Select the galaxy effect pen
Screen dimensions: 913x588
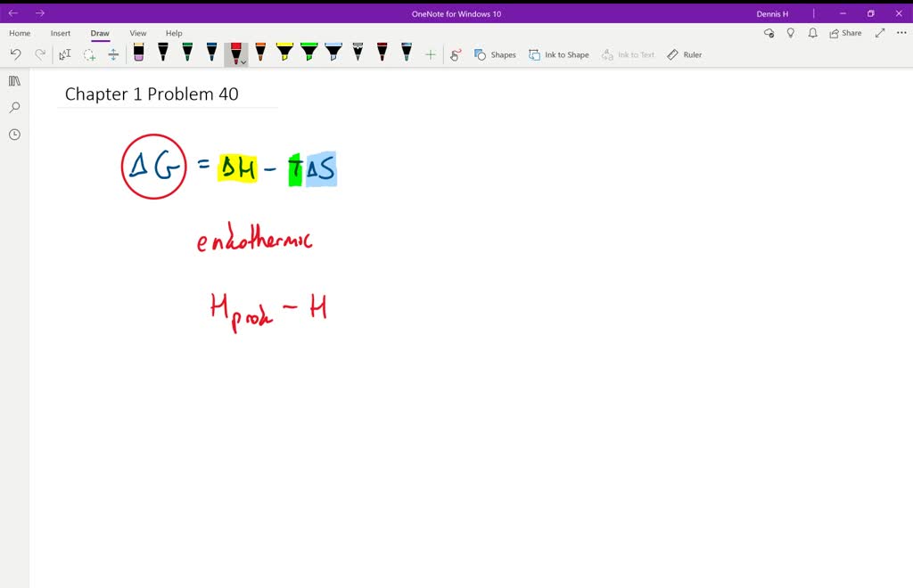[407, 53]
